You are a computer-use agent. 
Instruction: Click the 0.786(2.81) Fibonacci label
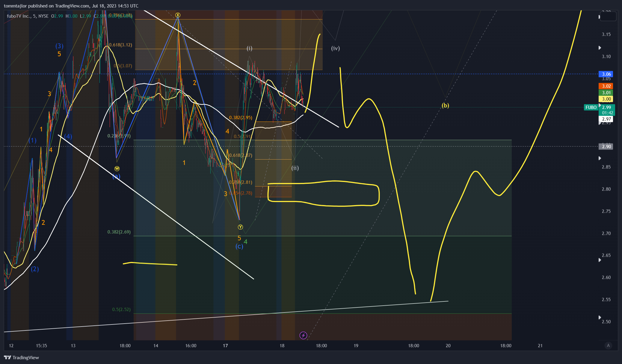point(241,182)
